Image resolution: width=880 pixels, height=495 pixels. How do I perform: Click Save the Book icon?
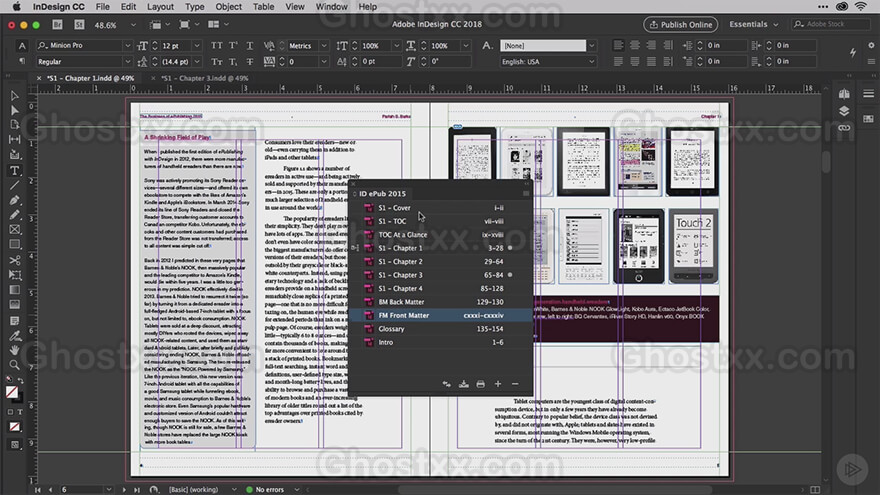[464, 384]
